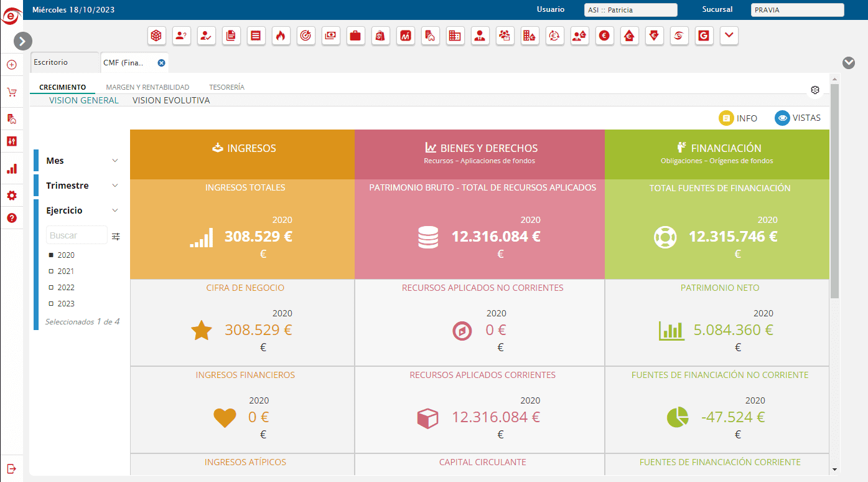The image size is (868, 482).
Task: Click the value 12.316.084 € in Patrimonio Bruto
Action: (496, 237)
